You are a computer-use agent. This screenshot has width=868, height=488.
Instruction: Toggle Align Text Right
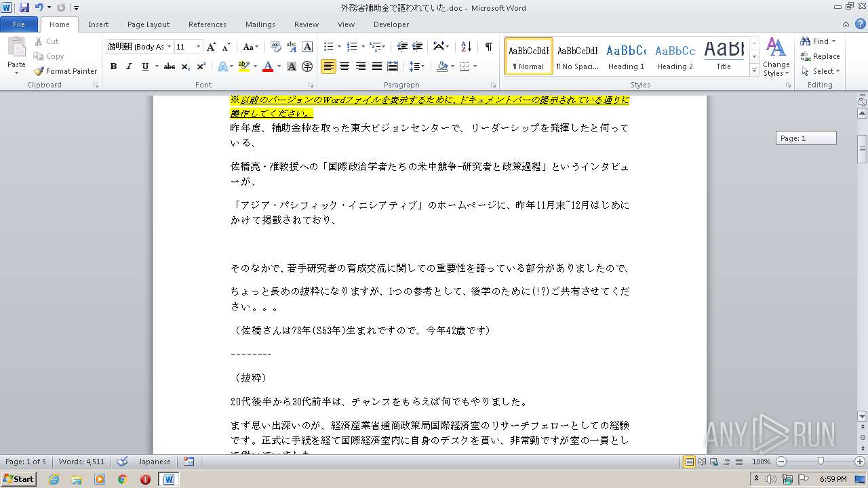pyautogui.click(x=360, y=66)
